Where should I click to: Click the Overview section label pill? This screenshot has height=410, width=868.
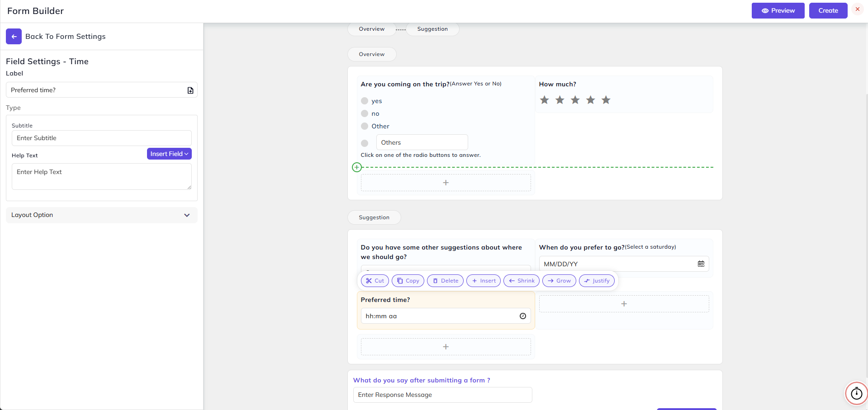point(372,54)
